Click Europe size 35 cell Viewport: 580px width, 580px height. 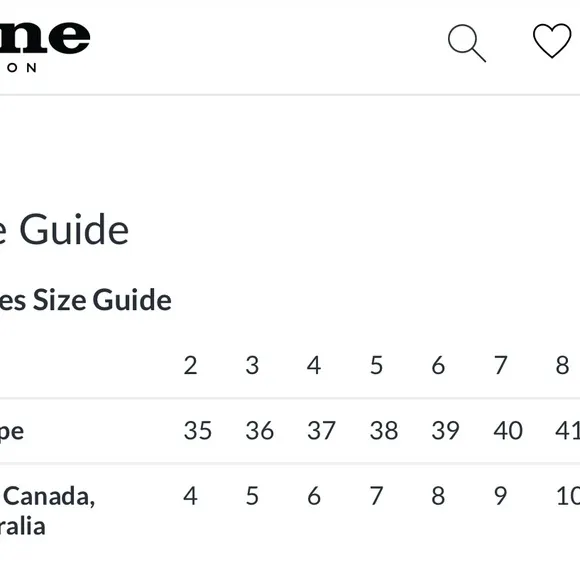[x=198, y=431]
